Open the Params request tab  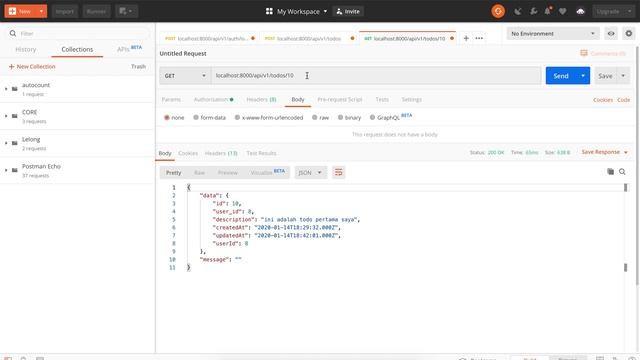tap(171, 99)
